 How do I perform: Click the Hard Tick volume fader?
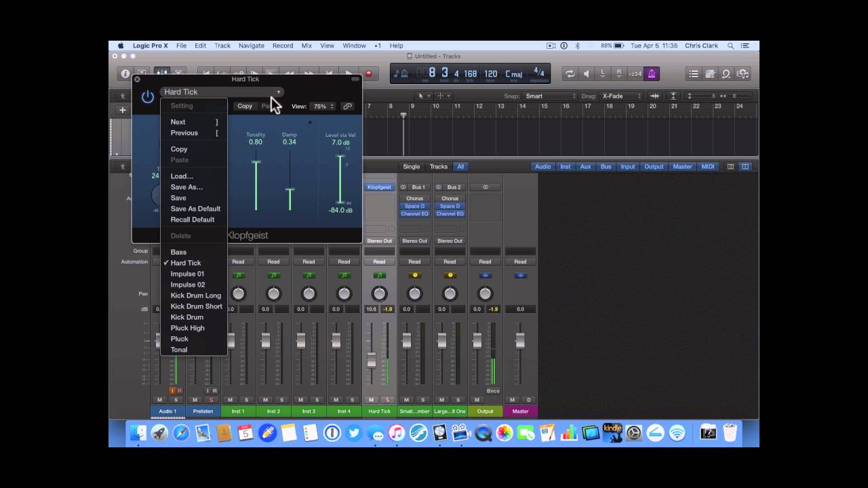[x=371, y=360]
